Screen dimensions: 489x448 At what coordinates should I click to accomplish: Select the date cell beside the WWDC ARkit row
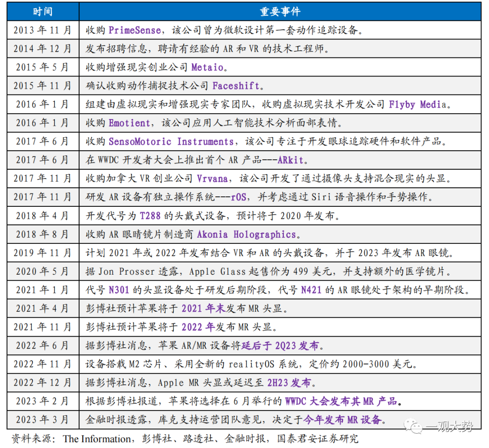43,160
